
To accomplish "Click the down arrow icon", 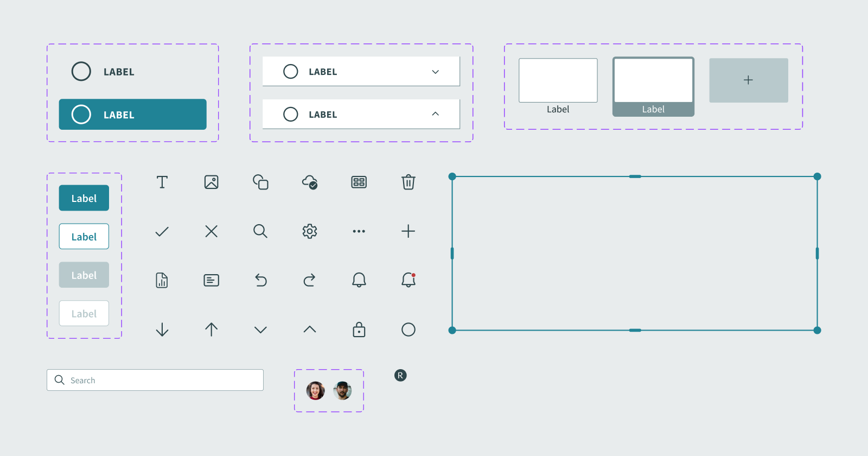I will (x=162, y=330).
